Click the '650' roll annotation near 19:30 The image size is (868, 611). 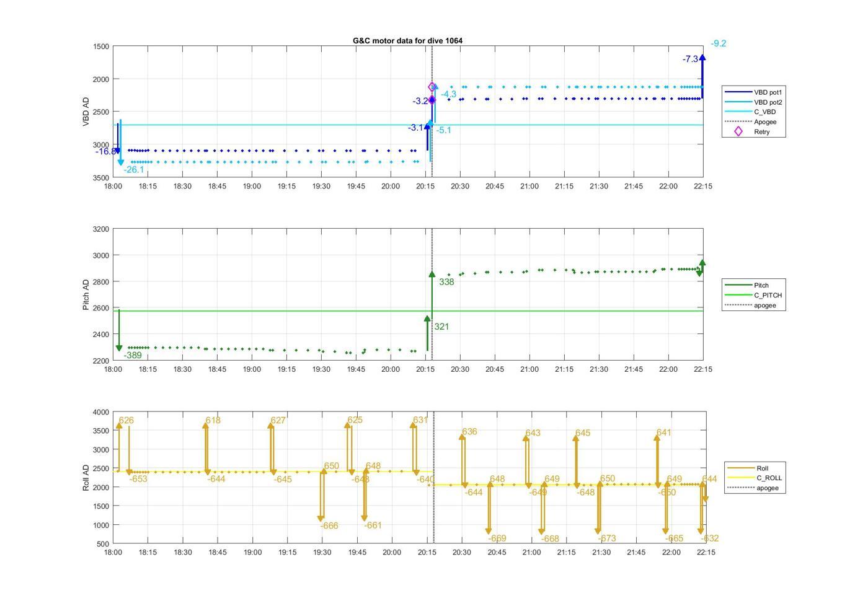332,466
